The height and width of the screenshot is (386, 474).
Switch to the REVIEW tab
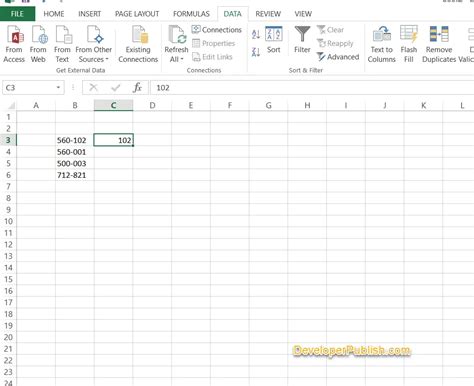268,14
